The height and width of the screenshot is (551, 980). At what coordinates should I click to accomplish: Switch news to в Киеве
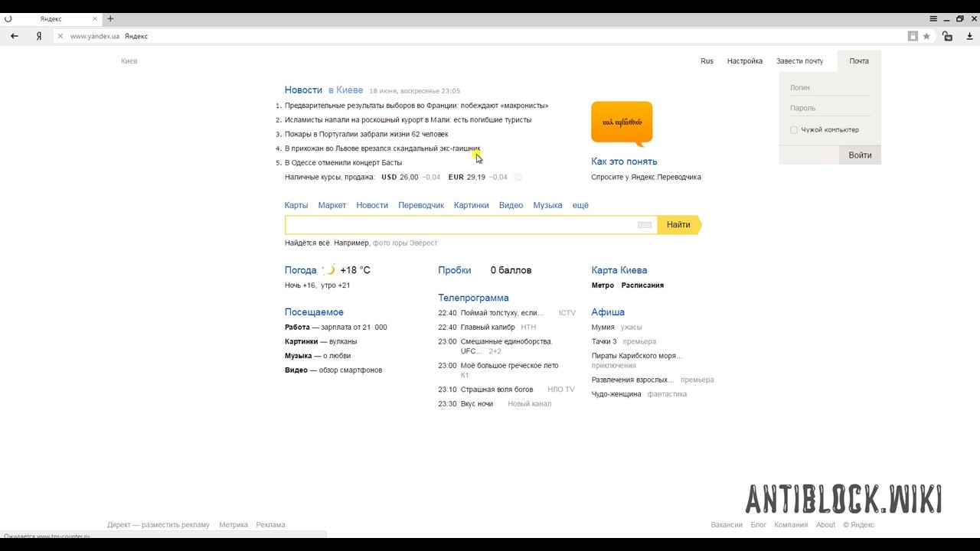click(x=345, y=90)
